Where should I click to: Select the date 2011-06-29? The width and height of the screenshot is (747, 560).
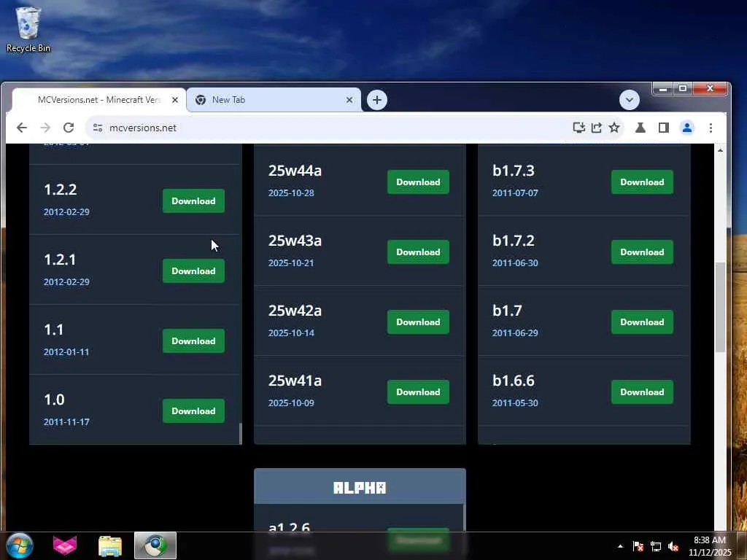515,332
